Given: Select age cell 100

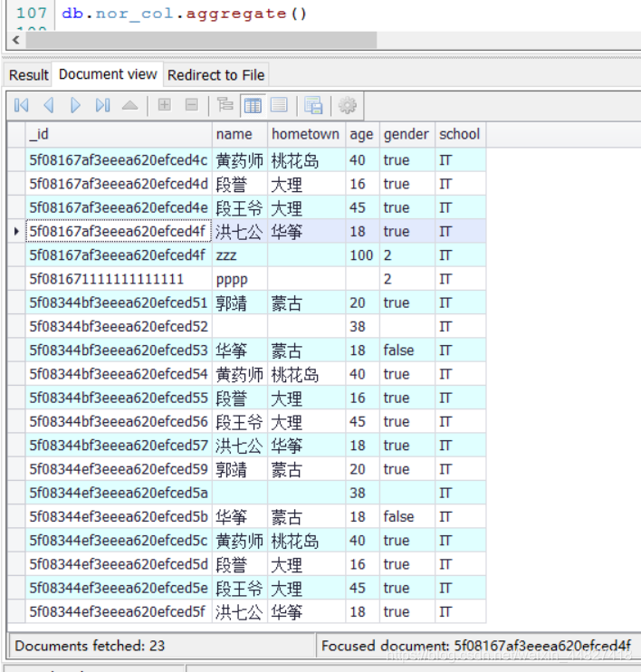Looking at the screenshot, I should click(362, 255).
